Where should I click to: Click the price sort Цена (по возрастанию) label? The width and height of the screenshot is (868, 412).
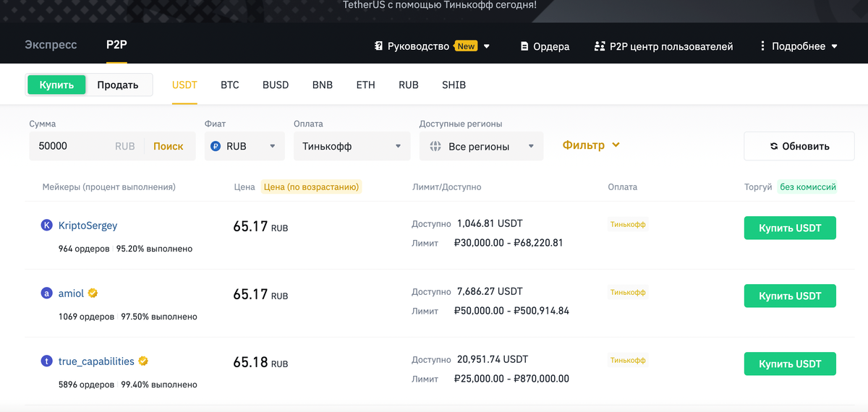coord(311,186)
